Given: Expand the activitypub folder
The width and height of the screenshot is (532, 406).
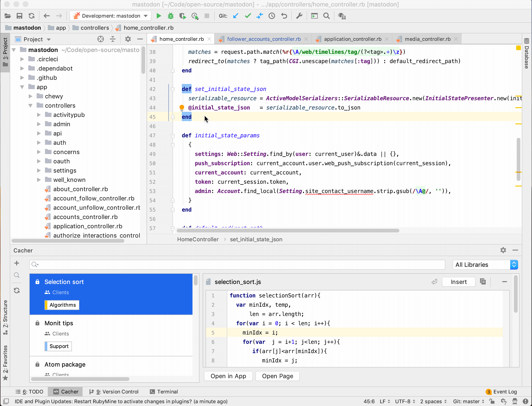Looking at the screenshot, I should tap(39, 115).
